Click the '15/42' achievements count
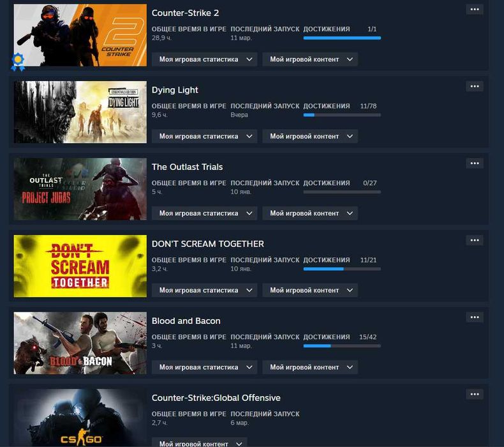The height and width of the screenshot is (447, 504). click(367, 337)
